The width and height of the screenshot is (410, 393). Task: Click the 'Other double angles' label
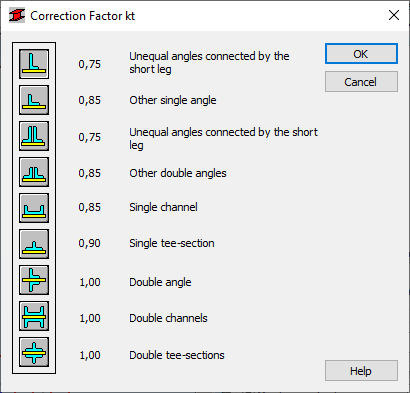[x=178, y=173]
